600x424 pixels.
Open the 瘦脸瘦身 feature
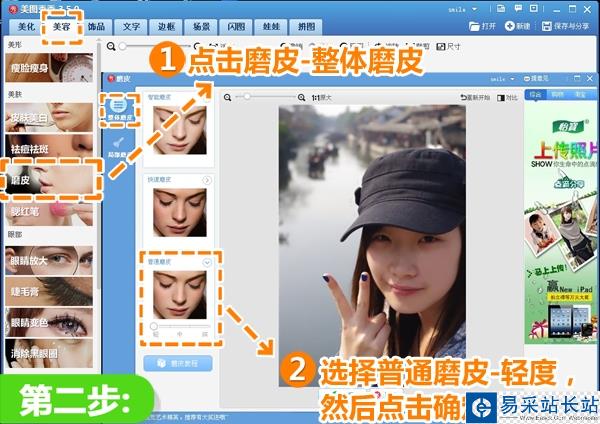tap(49, 68)
